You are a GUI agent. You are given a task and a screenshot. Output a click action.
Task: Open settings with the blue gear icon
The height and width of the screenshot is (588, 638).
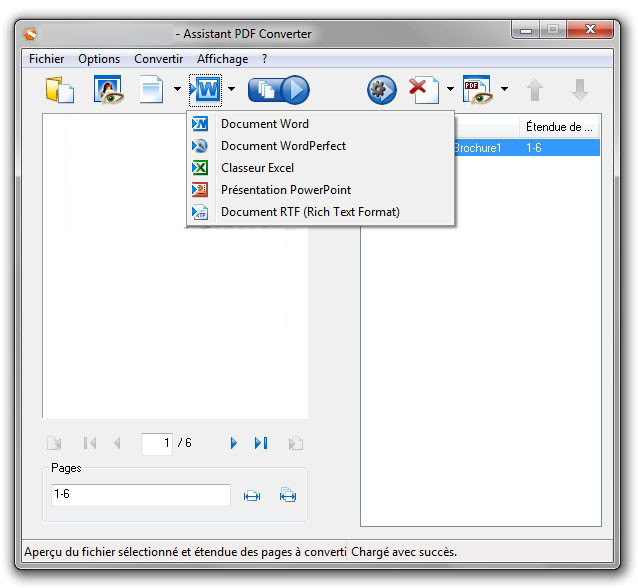(381, 90)
